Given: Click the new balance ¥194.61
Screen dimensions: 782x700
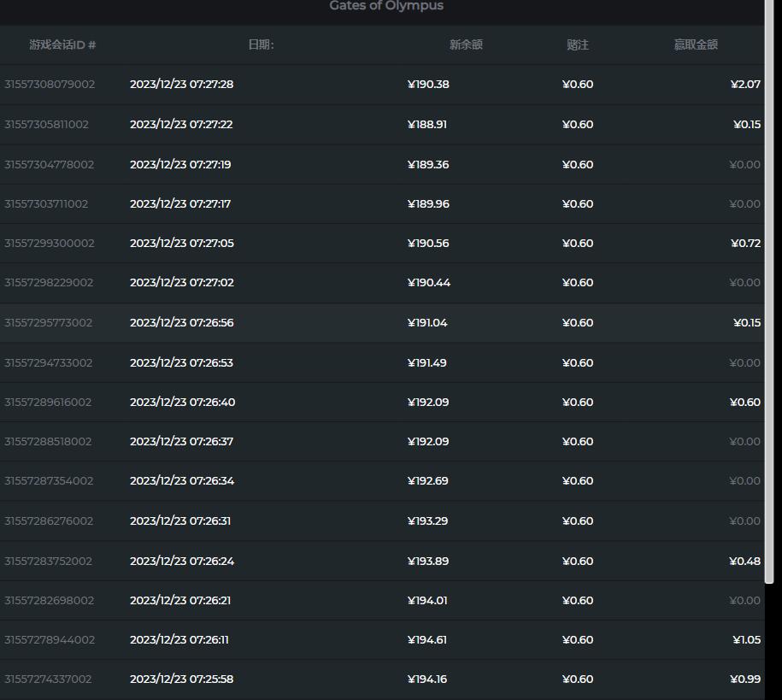Looking at the screenshot, I should 427,640.
